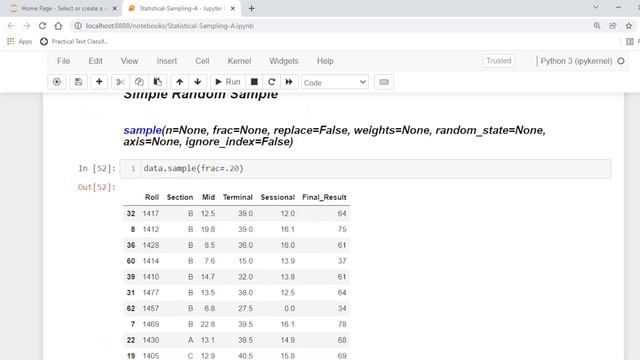Move selected cell up arrow
This screenshot has height=360, width=640.
click(x=179, y=82)
